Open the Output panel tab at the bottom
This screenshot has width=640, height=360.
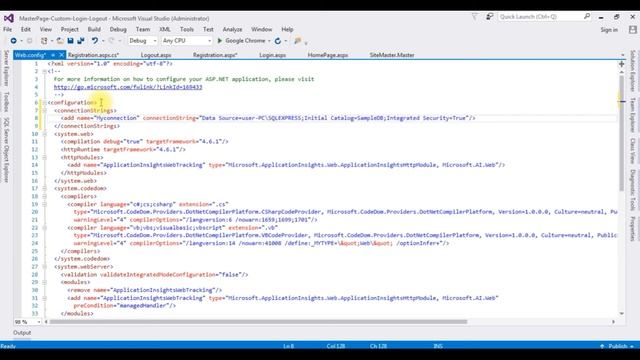[22, 333]
